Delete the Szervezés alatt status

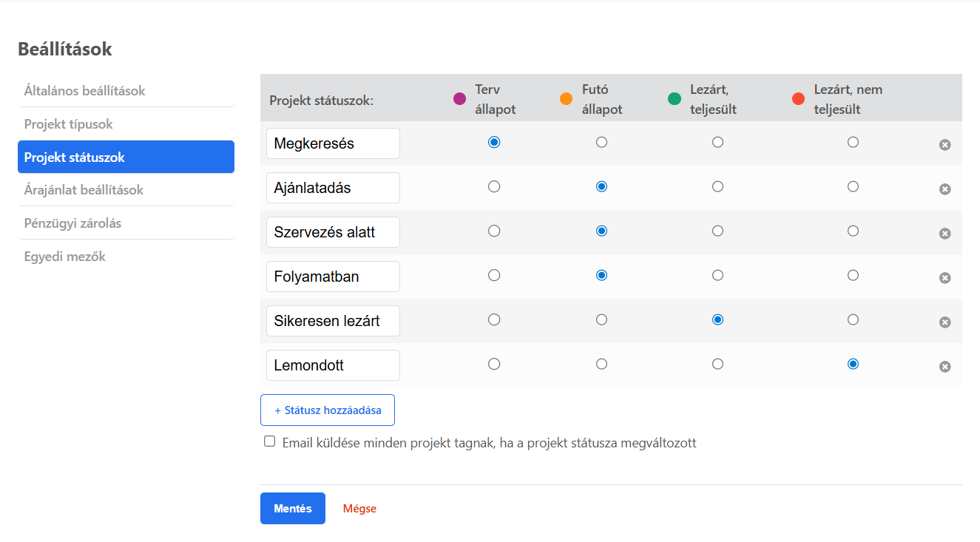pos(944,233)
